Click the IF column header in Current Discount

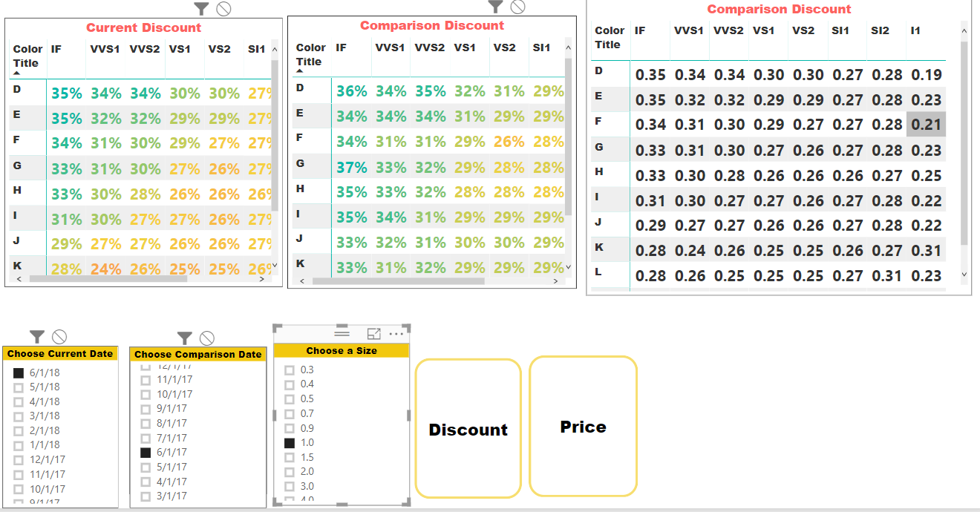(56, 49)
